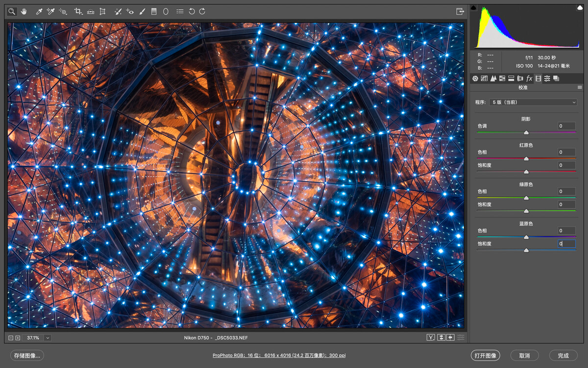Click the 37.1% zoom level field
The height and width of the screenshot is (368, 588).
(33, 338)
